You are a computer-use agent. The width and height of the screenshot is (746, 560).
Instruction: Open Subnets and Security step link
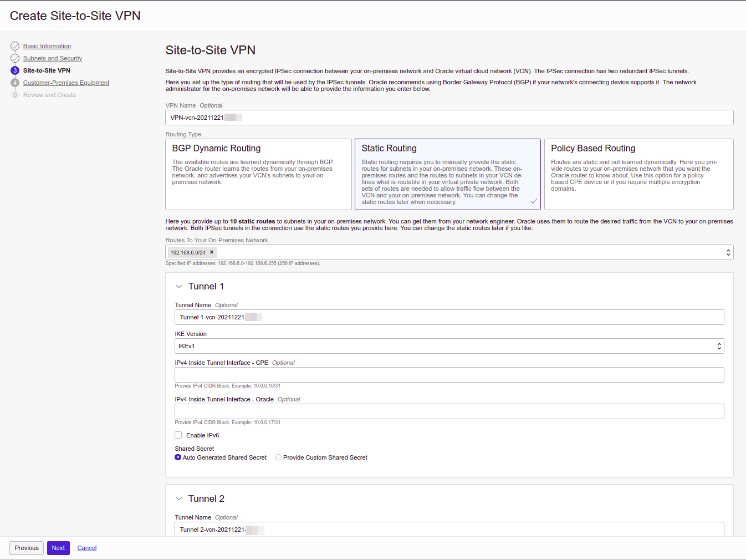53,58
